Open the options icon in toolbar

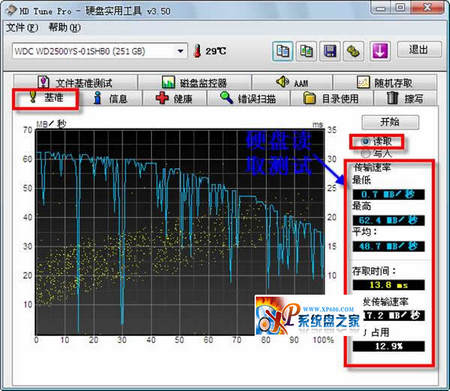point(354,51)
